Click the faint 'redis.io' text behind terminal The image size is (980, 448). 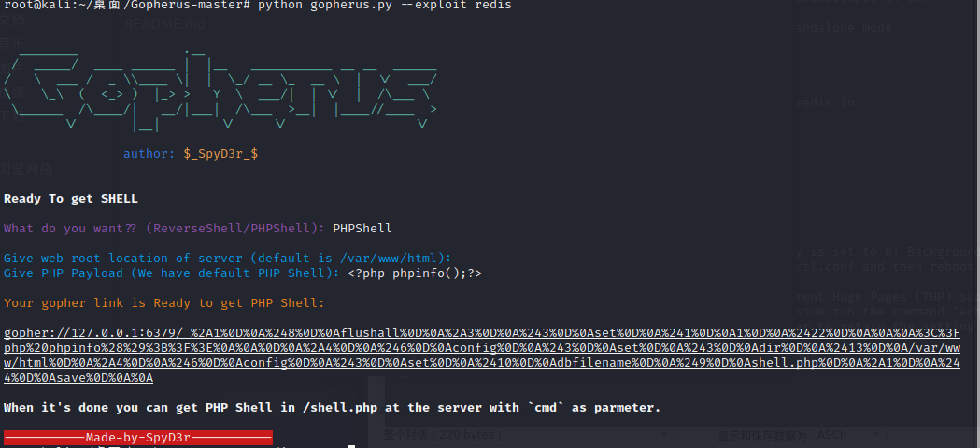point(825,103)
